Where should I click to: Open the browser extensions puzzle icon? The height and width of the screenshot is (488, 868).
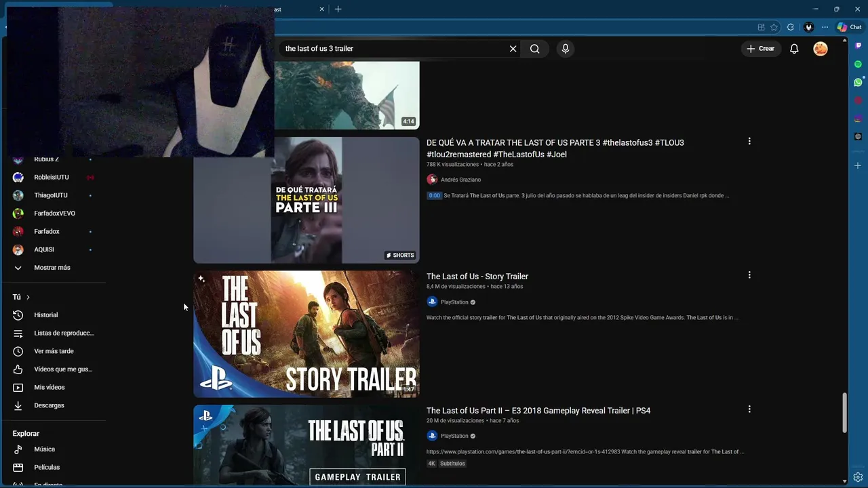coord(791,27)
